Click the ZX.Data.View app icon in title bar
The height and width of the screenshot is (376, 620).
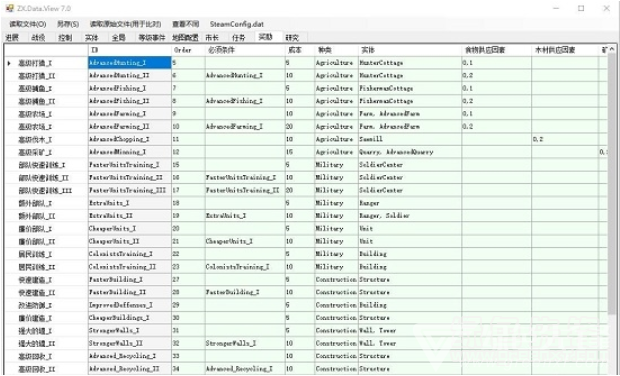coord(9,8)
